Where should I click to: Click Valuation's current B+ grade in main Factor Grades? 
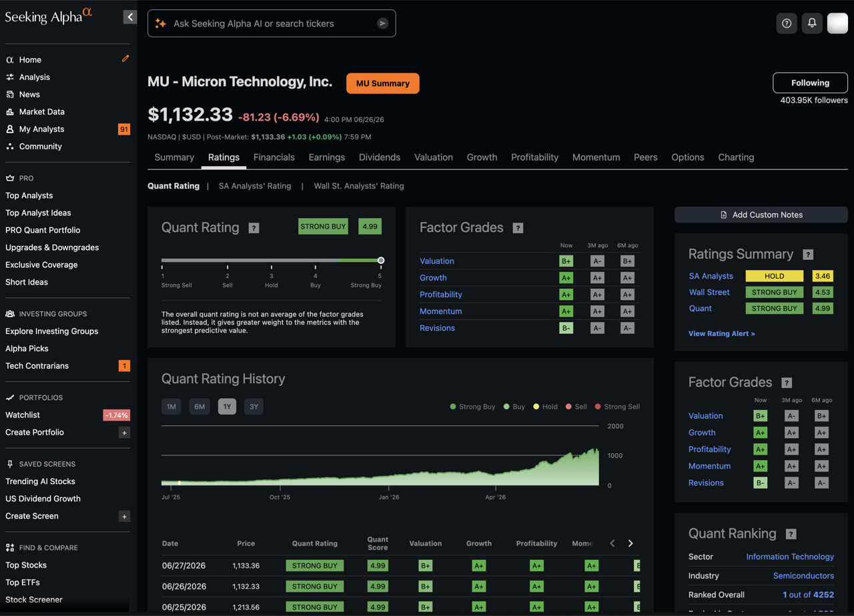click(x=566, y=261)
